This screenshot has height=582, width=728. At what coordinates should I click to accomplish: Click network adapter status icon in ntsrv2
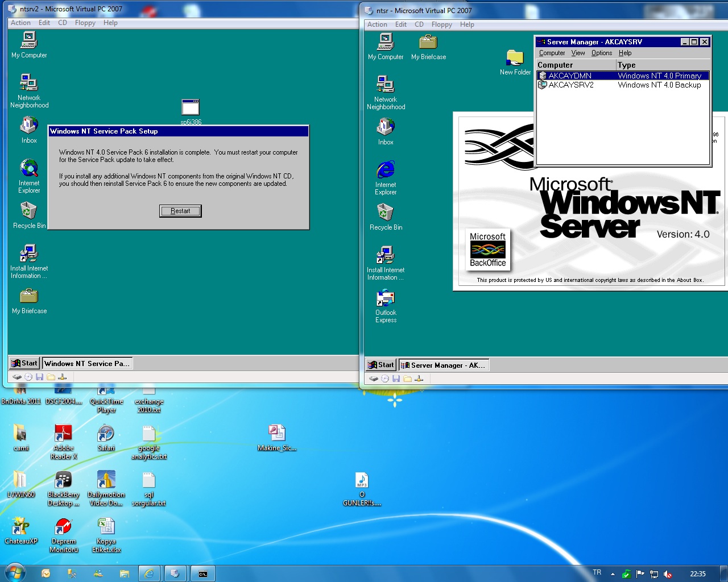pyautogui.click(x=63, y=377)
